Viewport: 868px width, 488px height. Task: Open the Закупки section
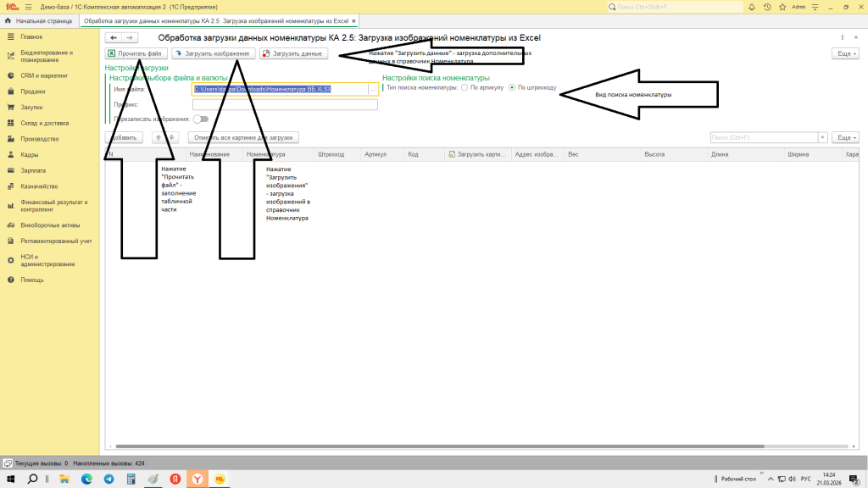pyautogui.click(x=31, y=108)
